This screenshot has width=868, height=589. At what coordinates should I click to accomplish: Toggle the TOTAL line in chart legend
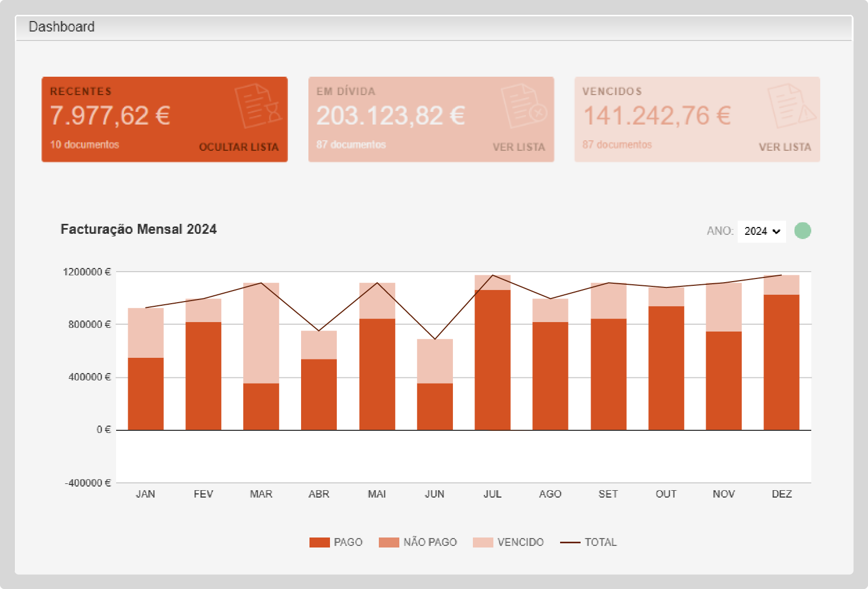600,542
